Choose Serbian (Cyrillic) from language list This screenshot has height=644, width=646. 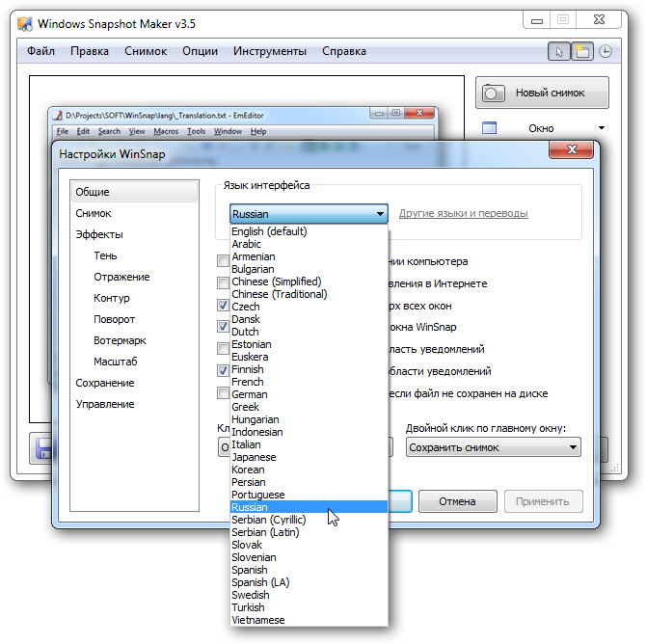pyautogui.click(x=309, y=520)
